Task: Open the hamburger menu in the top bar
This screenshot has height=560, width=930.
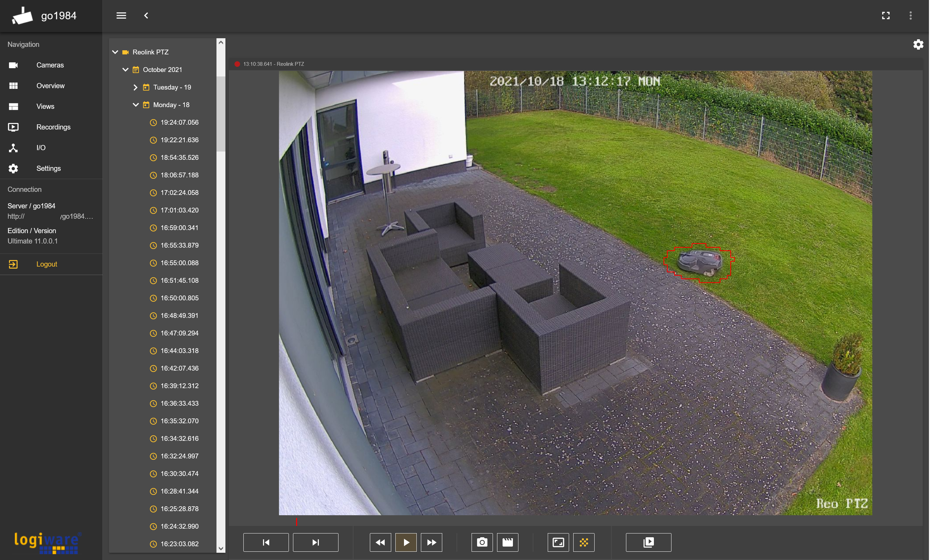Action: click(x=121, y=15)
